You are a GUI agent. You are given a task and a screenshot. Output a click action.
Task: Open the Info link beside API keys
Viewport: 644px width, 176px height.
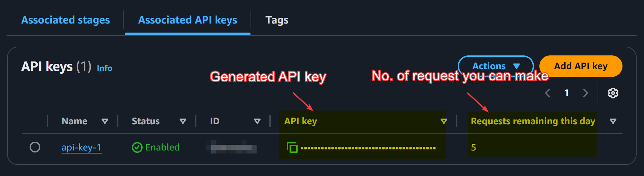point(105,68)
